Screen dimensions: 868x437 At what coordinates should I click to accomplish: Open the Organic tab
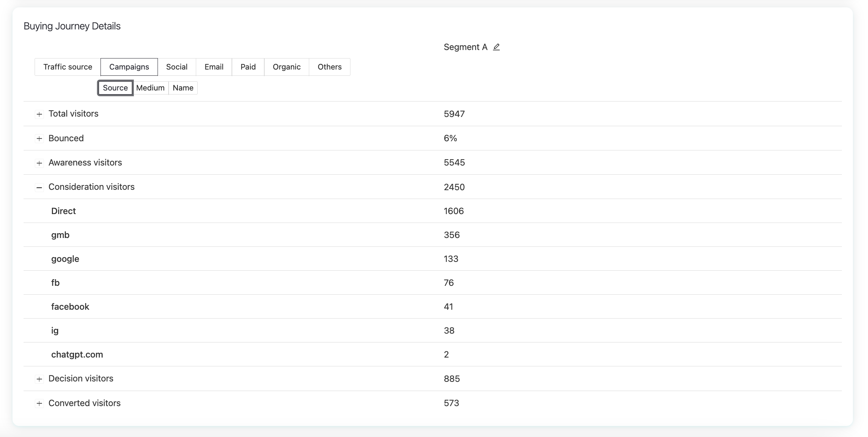pyautogui.click(x=286, y=67)
